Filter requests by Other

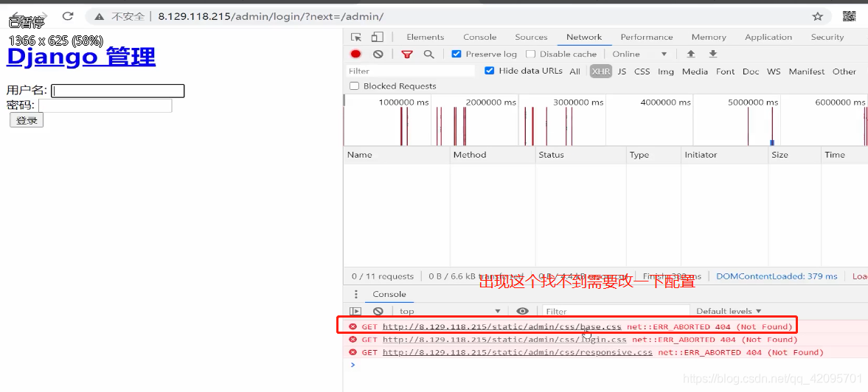point(844,71)
